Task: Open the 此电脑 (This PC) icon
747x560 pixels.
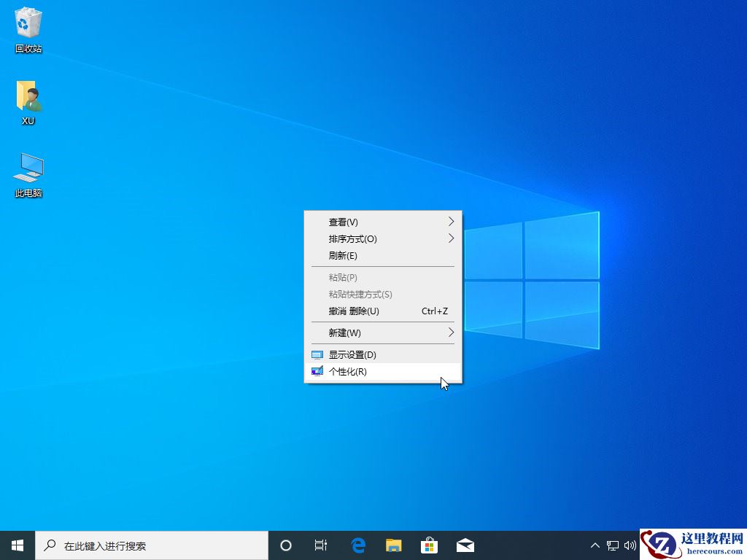Action: tap(27, 169)
